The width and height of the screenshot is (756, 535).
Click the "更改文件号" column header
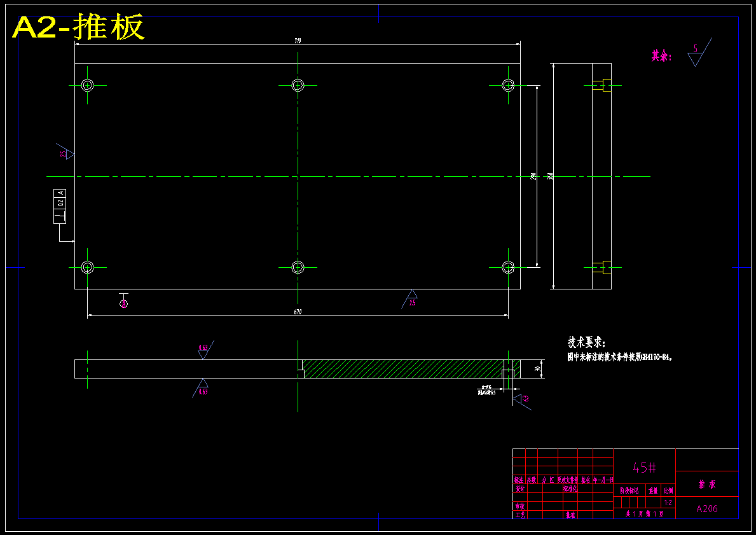point(568,480)
